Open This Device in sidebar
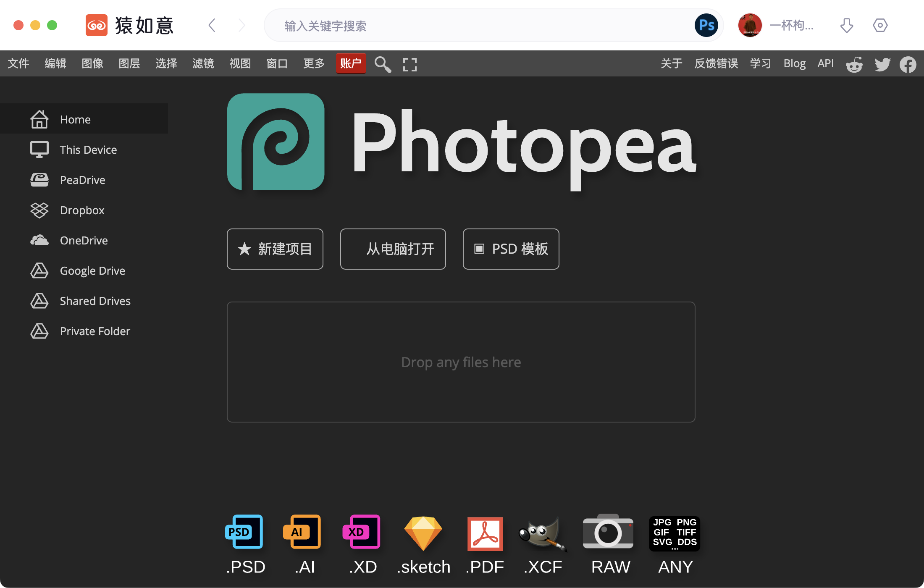Screen dimensions: 924x588 point(84,150)
